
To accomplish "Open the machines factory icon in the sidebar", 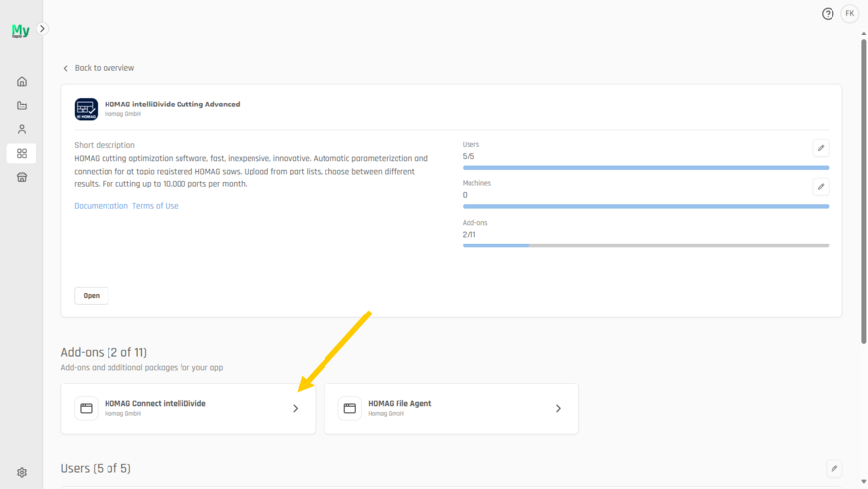I will 22,105.
